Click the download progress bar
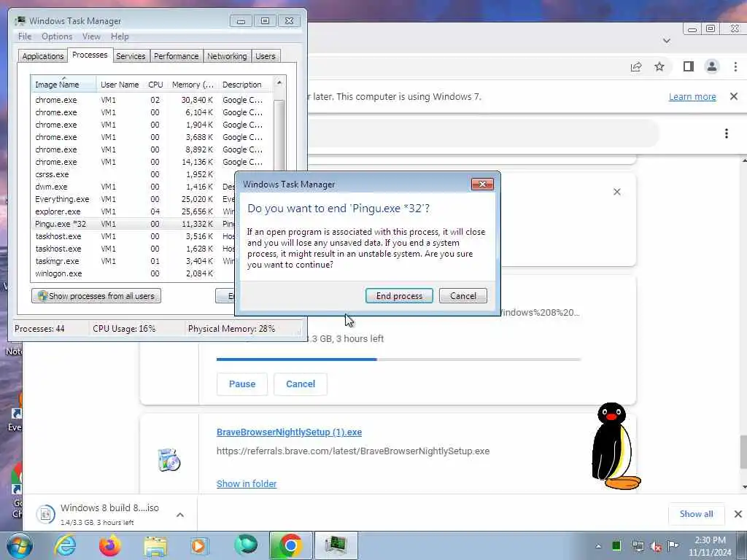Image resolution: width=747 pixels, height=560 pixels. [399, 359]
